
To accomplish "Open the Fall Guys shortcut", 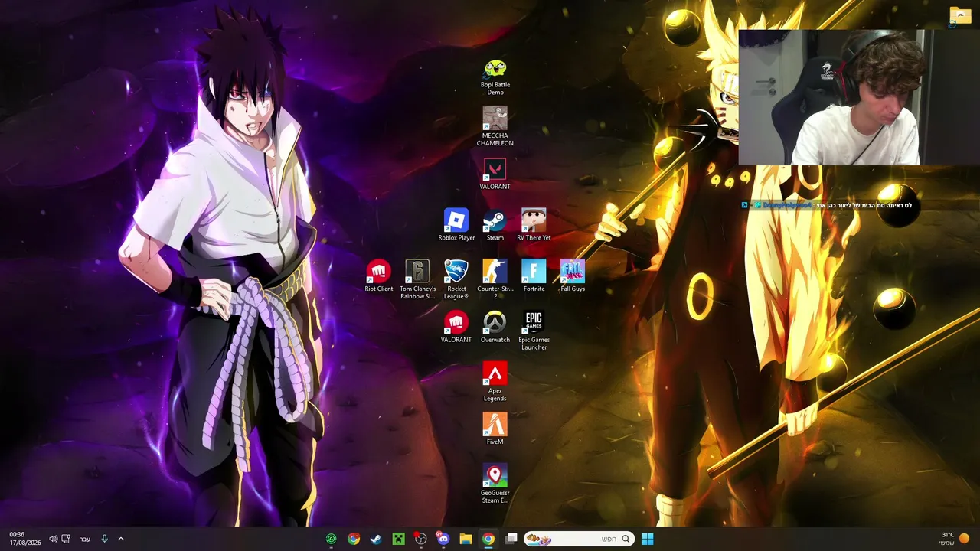I will 573,276.
